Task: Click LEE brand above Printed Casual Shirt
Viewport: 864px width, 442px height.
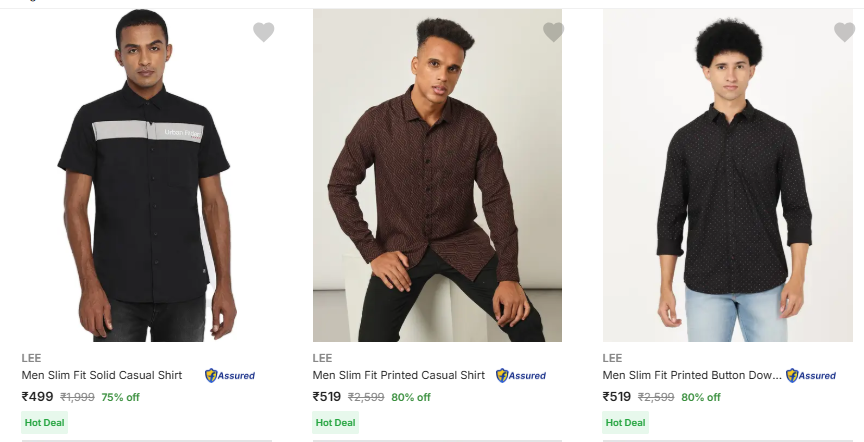Action: click(322, 357)
